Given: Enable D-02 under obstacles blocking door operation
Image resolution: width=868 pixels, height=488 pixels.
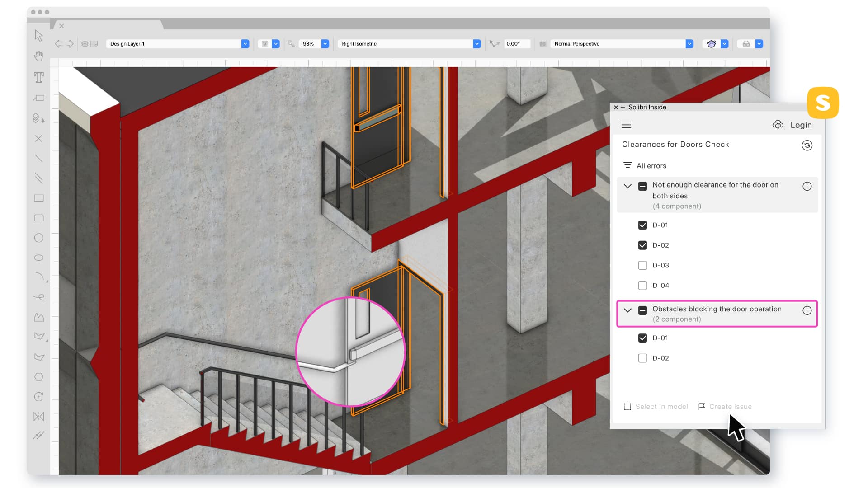Looking at the screenshot, I should [x=642, y=357].
